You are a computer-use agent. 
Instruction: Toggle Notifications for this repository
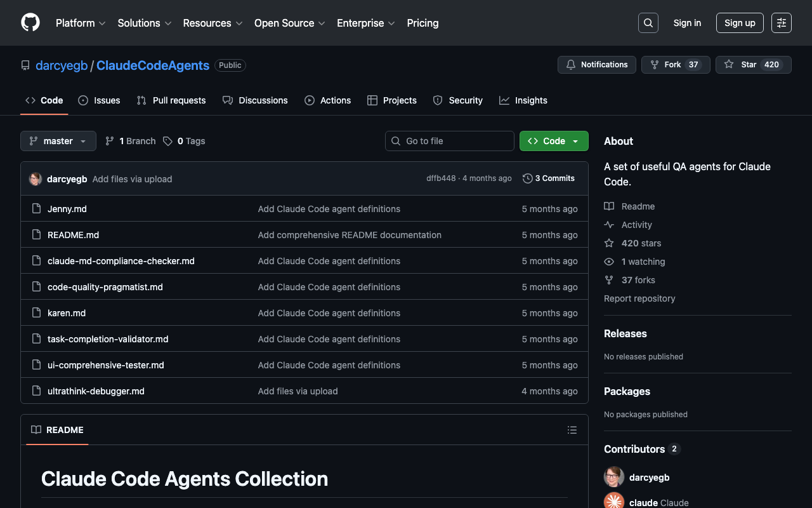point(596,65)
